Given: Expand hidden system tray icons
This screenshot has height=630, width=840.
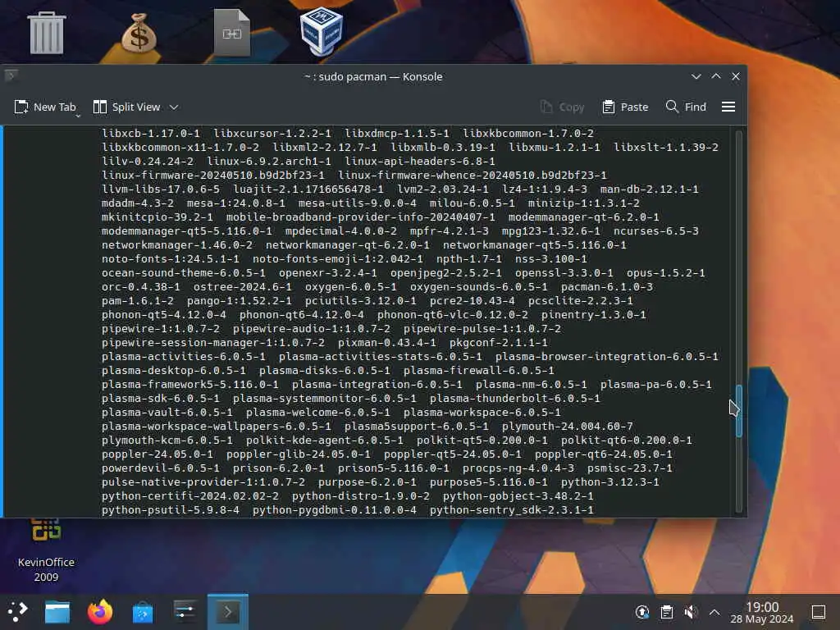Looking at the screenshot, I should click(714, 612).
